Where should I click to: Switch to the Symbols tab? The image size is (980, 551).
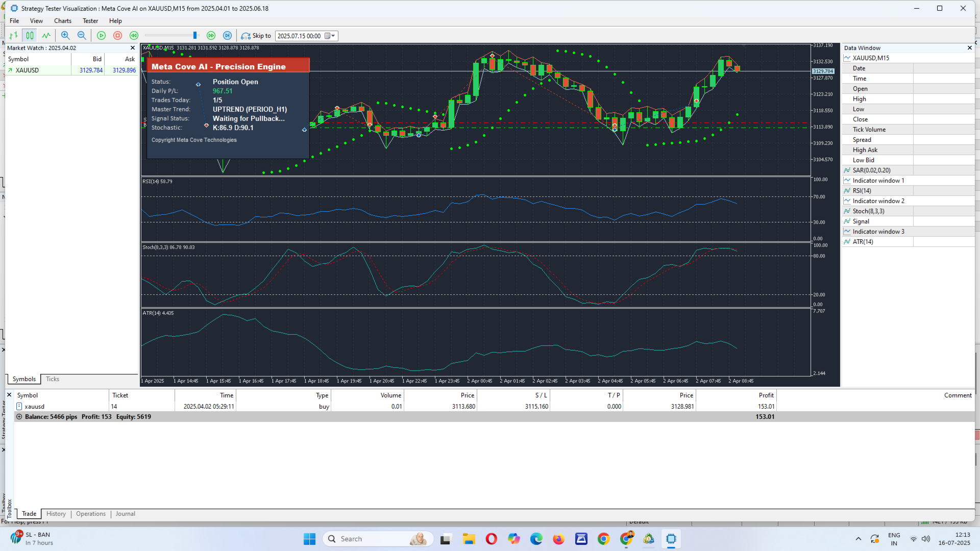[24, 379]
